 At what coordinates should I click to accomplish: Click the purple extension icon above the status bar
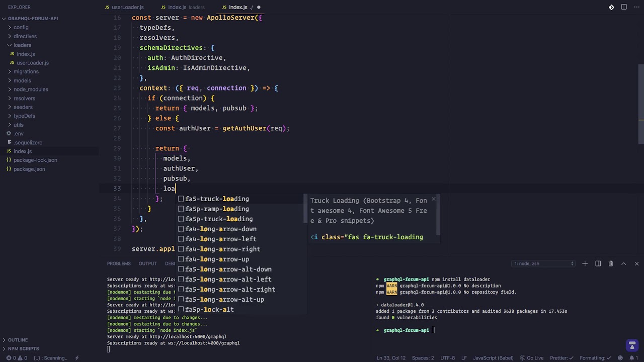(632, 345)
